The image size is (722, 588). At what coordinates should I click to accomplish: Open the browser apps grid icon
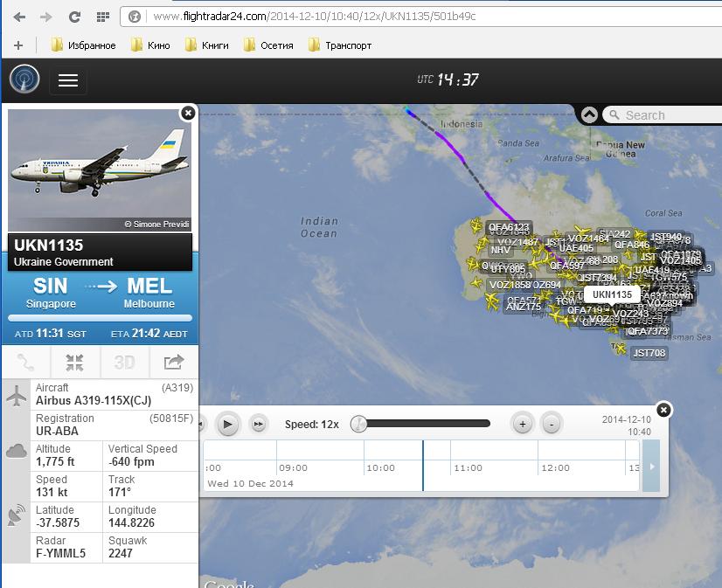tap(102, 17)
